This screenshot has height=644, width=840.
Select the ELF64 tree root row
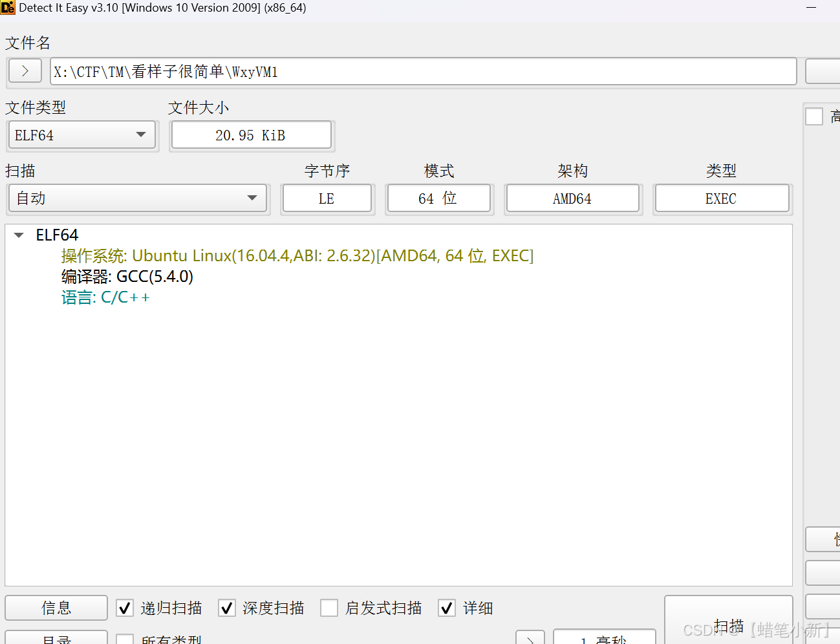tap(399, 235)
